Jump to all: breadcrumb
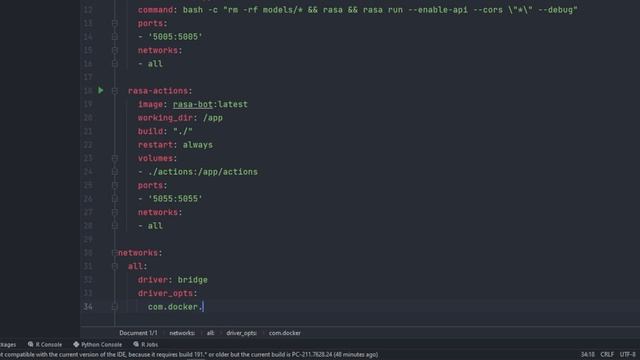640x360 pixels. pos(210,333)
